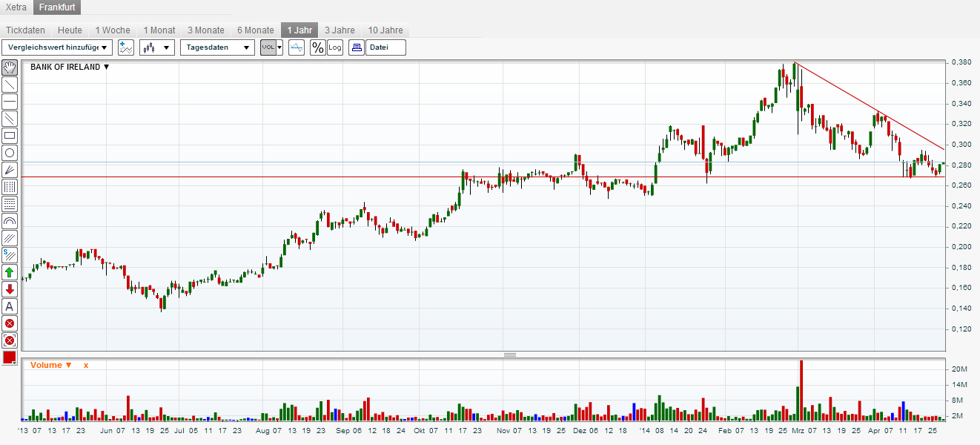The height and width of the screenshot is (445, 980).
Task: Select the rectangle drawing tool
Action: (x=10, y=136)
